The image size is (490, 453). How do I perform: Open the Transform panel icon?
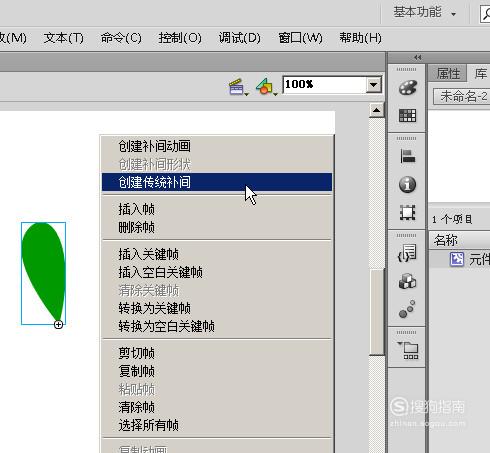click(x=407, y=212)
